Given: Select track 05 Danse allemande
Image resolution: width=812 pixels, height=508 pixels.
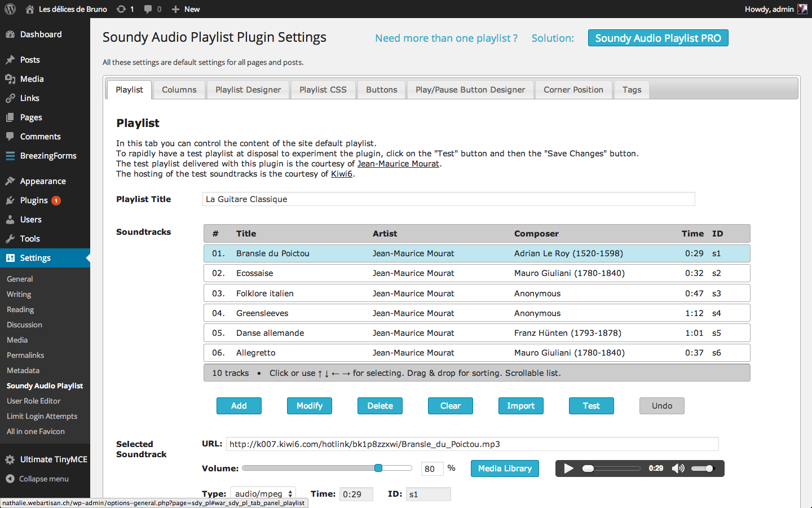Looking at the screenshot, I should pos(477,333).
